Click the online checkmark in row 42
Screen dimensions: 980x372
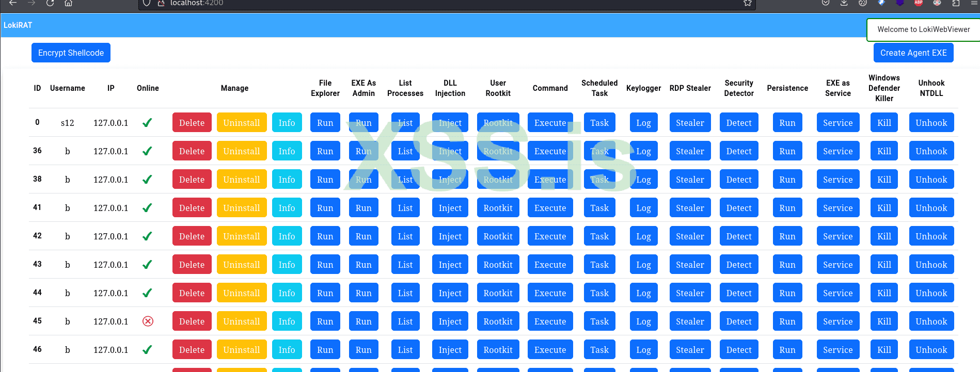[147, 236]
